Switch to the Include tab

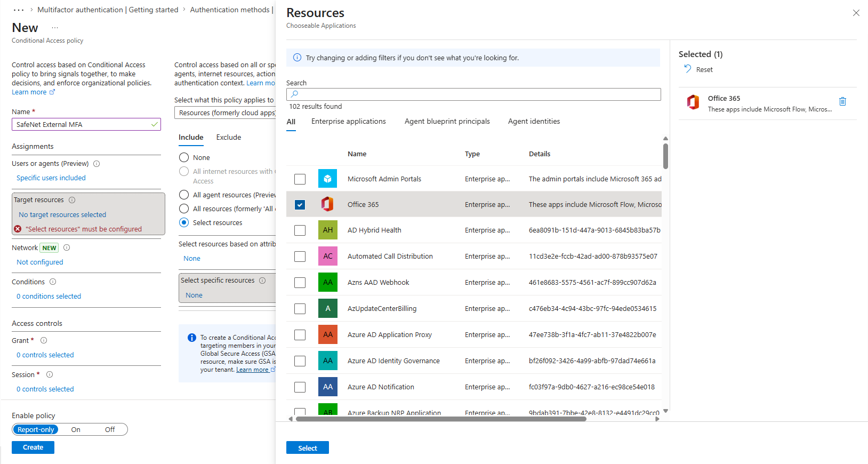(191, 138)
